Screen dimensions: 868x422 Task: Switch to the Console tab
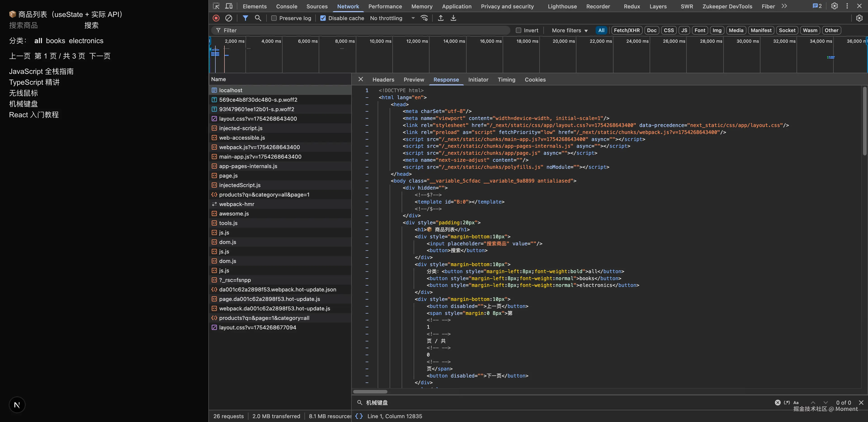pos(286,6)
